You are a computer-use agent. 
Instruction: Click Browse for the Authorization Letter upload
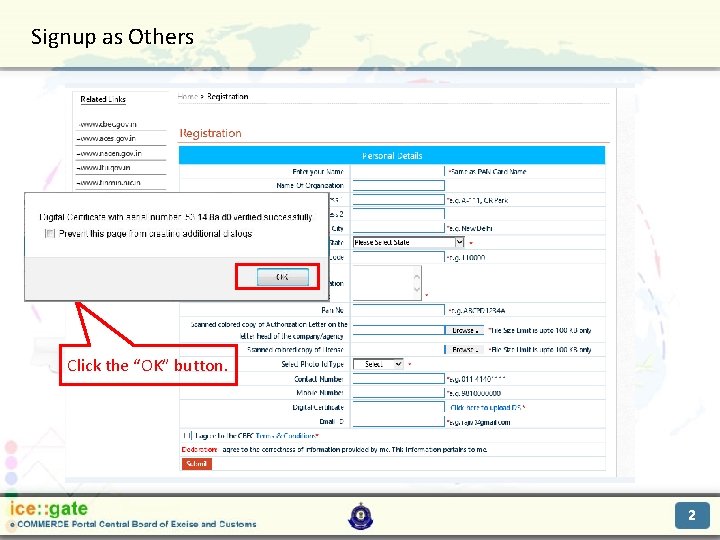(464, 330)
